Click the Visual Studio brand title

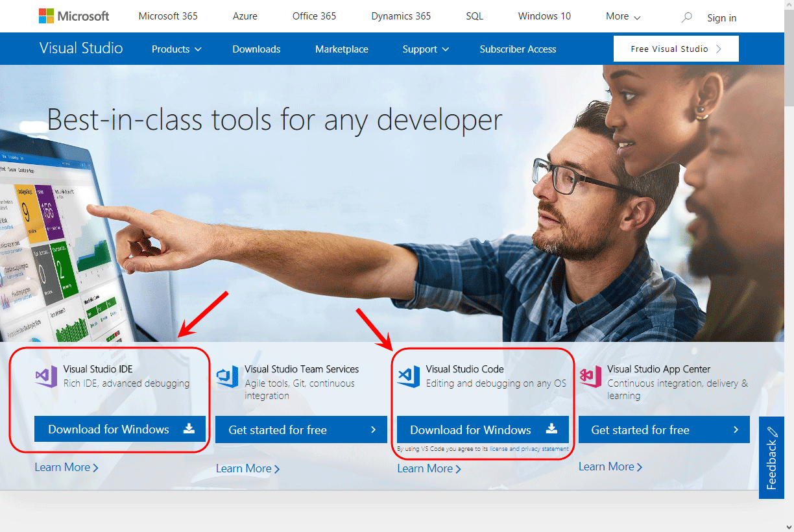click(x=81, y=48)
